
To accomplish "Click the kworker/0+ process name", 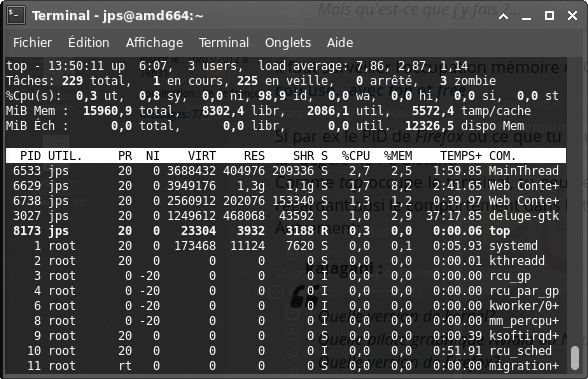I will 524,306.
